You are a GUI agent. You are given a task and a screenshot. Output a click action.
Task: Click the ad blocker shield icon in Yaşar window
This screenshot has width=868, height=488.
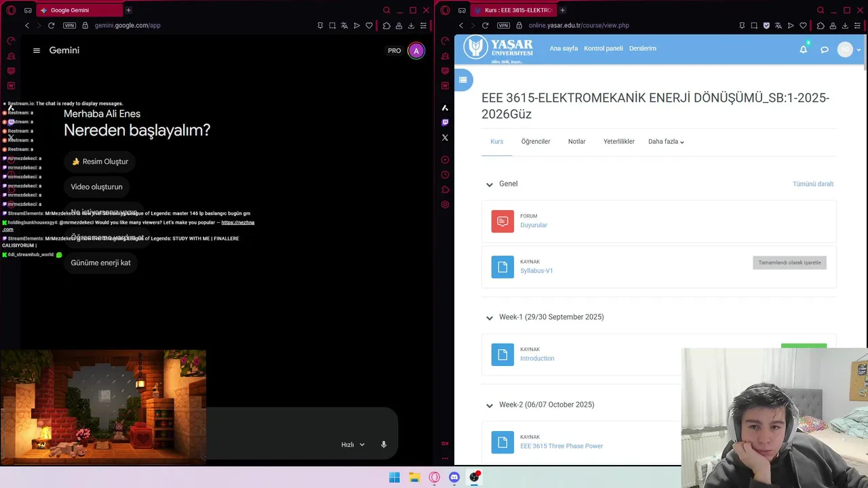pyautogui.click(x=766, y=25)
